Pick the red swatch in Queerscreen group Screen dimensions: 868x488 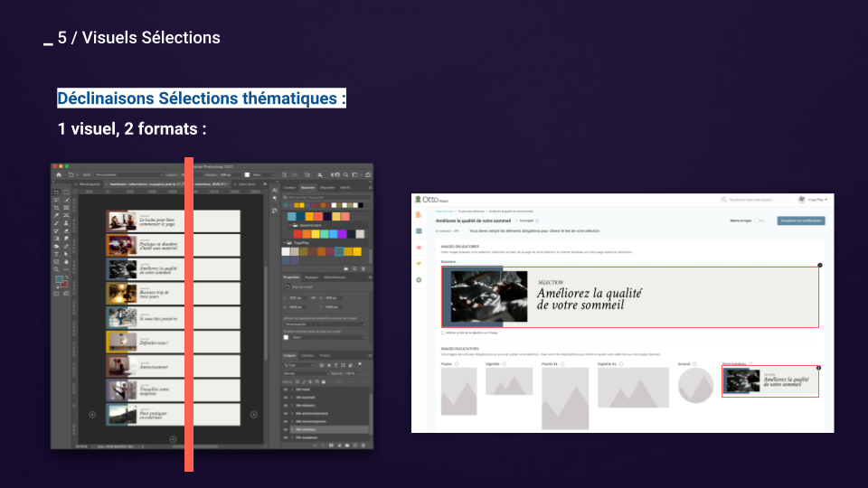pyautogui.click(x=297, y=234)
